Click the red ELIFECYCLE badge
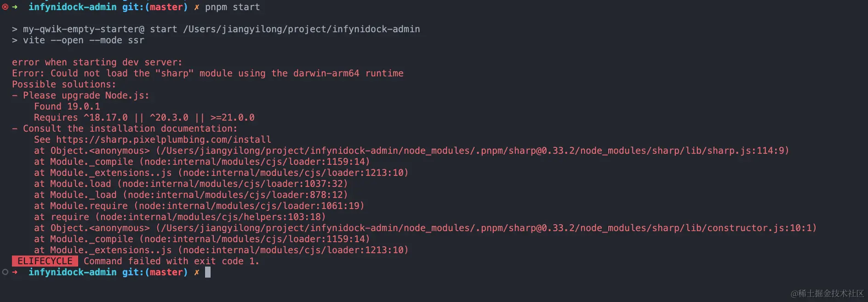The image size is (868, 302). click(45, 261)
